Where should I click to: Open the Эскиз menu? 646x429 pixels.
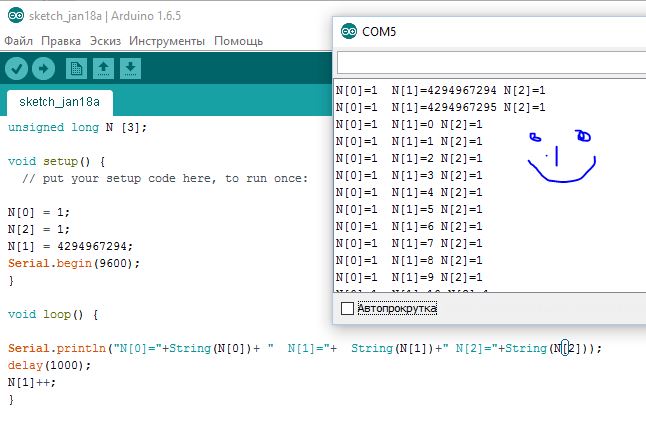[x=105, y=41]
